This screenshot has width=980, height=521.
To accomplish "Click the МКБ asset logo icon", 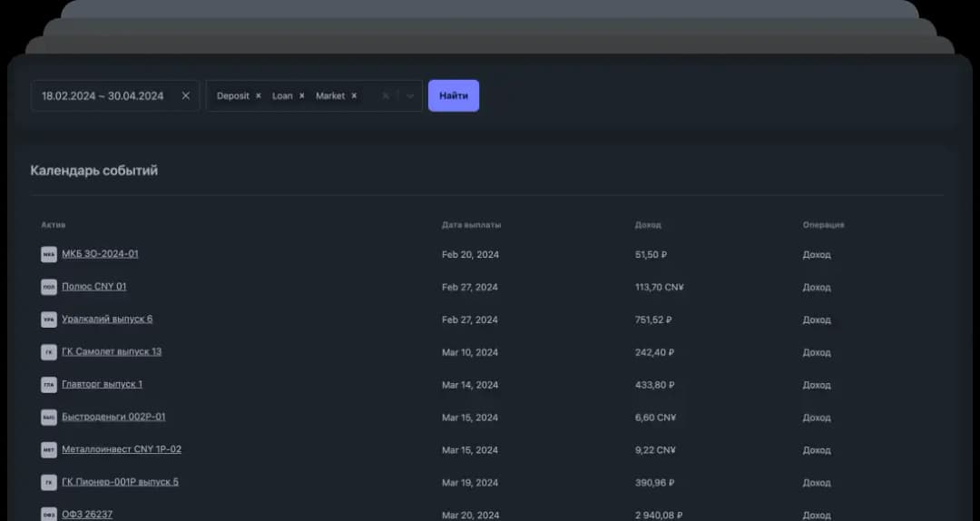I will click(x=49, y=254).
